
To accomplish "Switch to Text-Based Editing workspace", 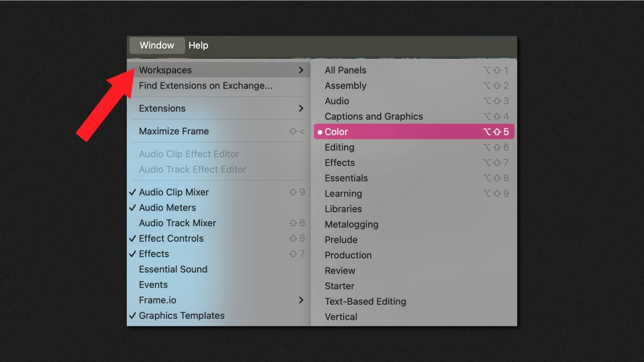I will (x=365, y=302).
